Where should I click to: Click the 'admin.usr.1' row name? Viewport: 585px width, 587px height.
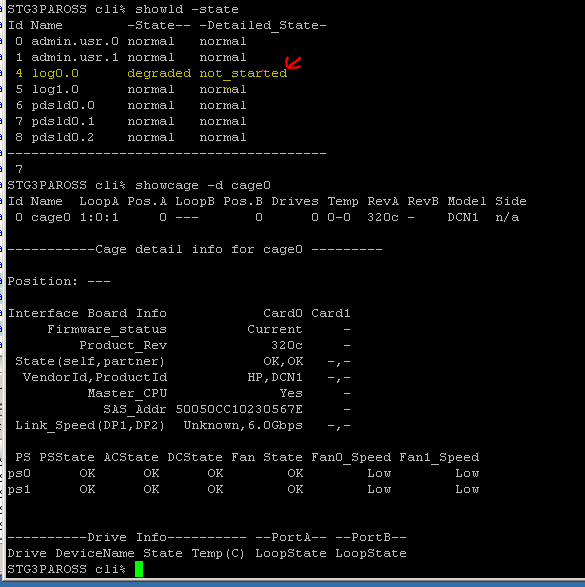point(75,57)
